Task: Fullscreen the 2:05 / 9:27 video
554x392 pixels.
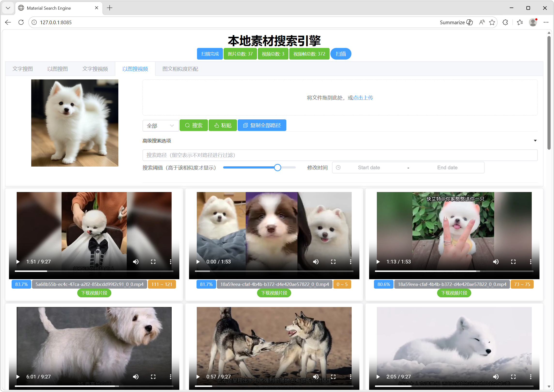Action: [513, 377]
